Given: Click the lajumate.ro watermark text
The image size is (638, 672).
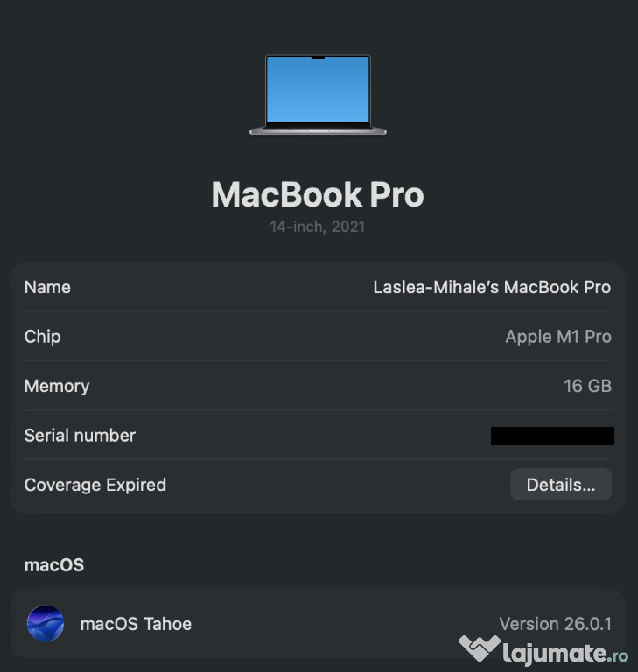Looking at the screenshot, I should point(565,654).
